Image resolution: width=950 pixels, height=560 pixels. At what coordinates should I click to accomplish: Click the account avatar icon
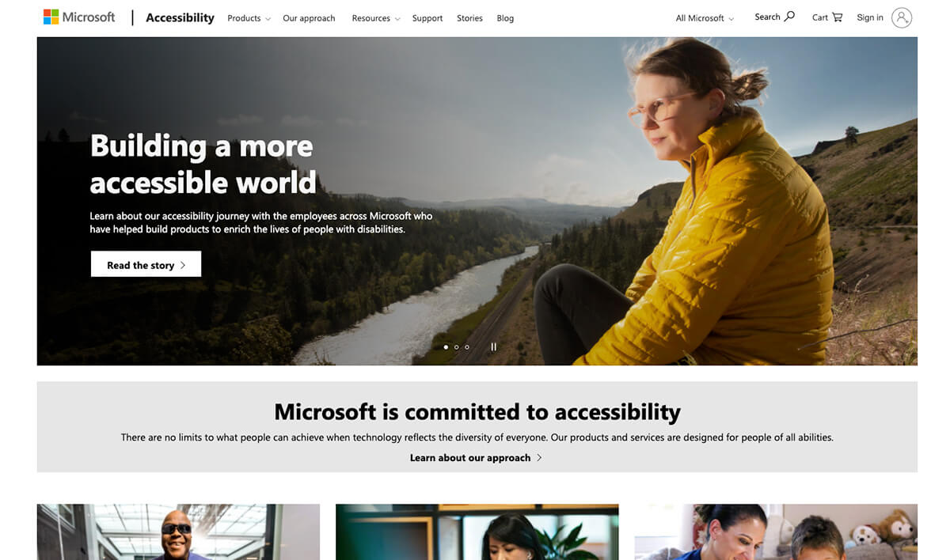pos(902,17)
